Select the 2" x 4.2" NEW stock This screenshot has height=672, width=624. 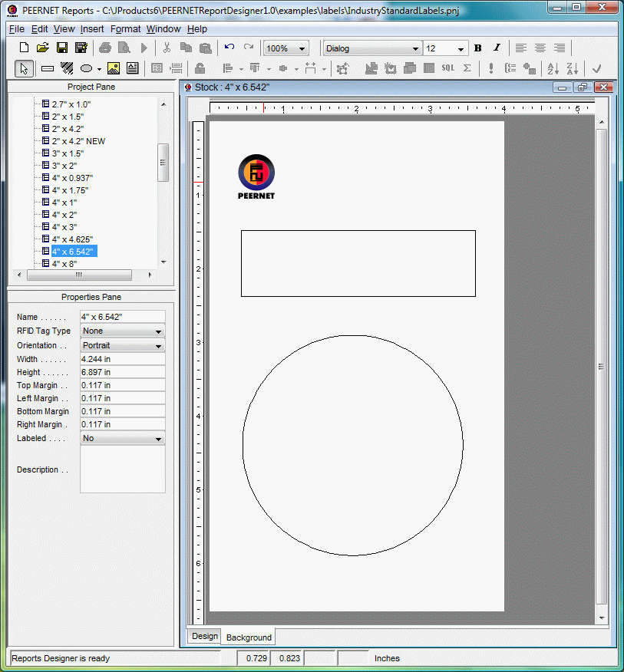[x=78, y=141]
